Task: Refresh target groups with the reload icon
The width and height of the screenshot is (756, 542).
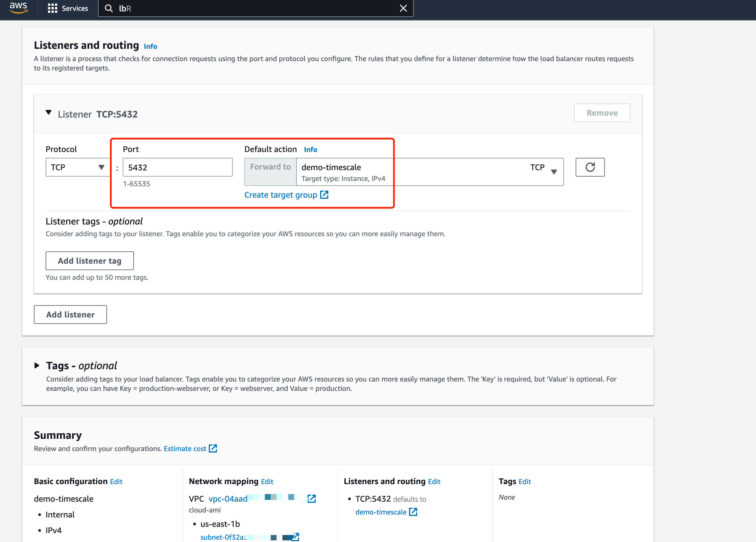Action: pyautogui.click(x=590, y=167)
